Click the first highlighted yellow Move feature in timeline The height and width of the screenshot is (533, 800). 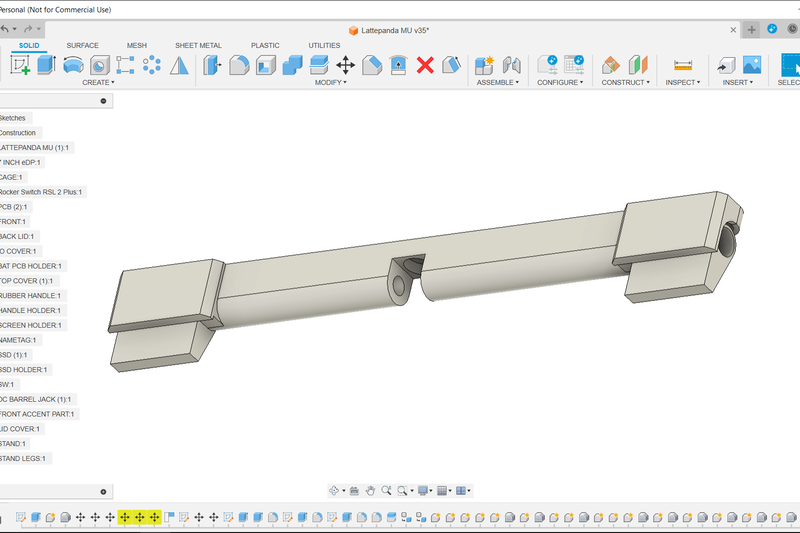(x=124, y=517)
